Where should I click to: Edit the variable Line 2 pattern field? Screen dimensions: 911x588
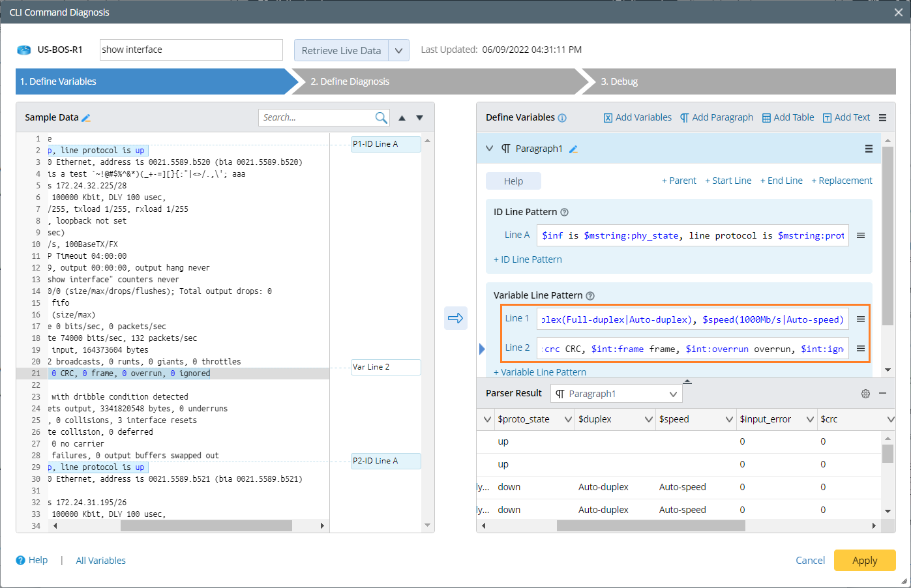point(693,349)
